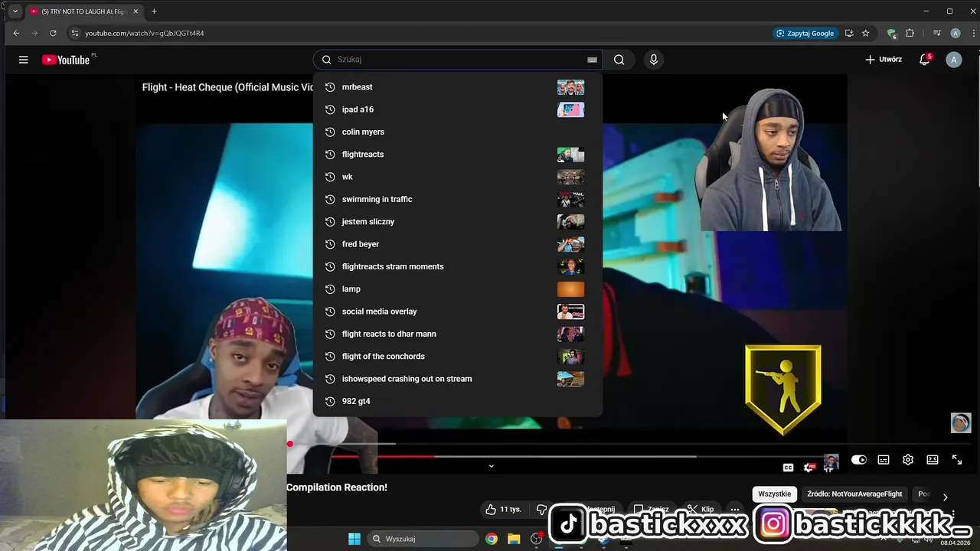The width and height of the screenshot is (980, 551).
Task: Click the install app icon in address bar
Action: 849,33
